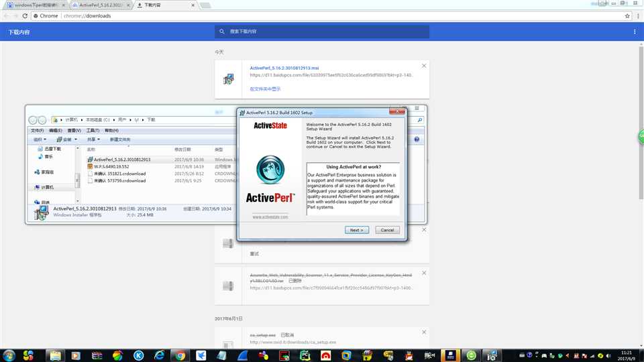The width and height of the screenshot is (644, 362).
Task: Switch to Chrome from the taskbar
Action: [180, 355]
